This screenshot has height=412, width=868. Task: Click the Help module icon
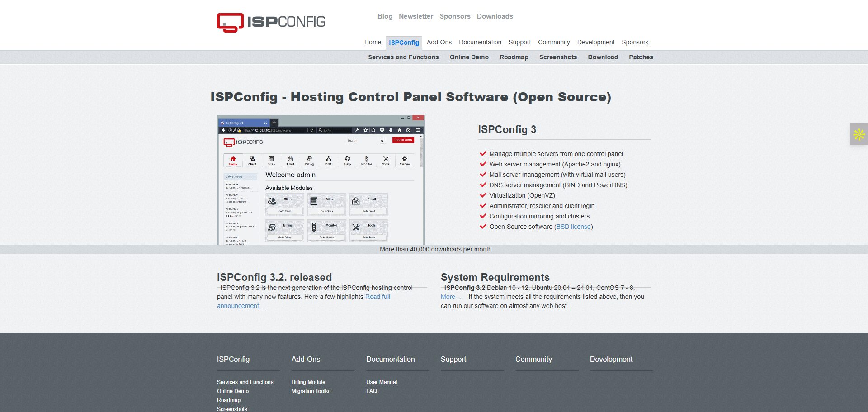[347, 158]
